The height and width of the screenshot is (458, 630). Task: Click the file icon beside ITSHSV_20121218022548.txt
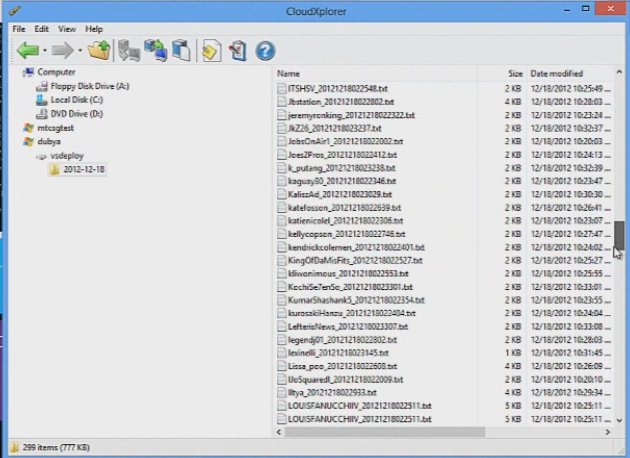(282, 88)
